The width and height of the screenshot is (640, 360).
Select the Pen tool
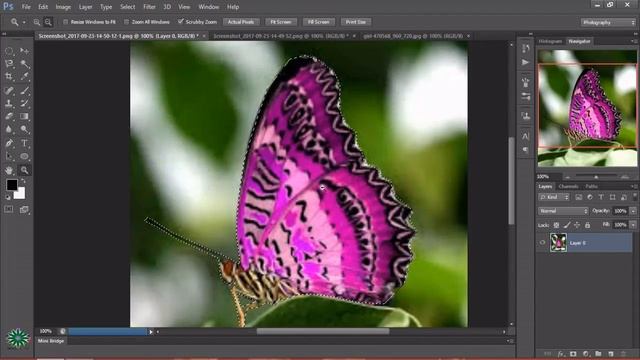point(9,143)
